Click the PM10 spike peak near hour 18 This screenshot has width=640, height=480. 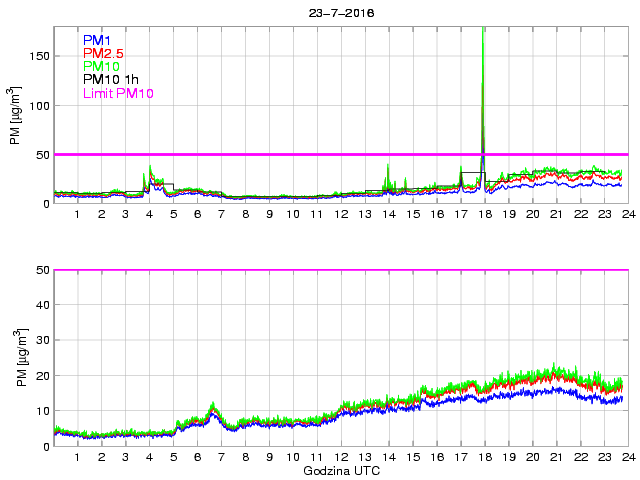pos(483,29)
